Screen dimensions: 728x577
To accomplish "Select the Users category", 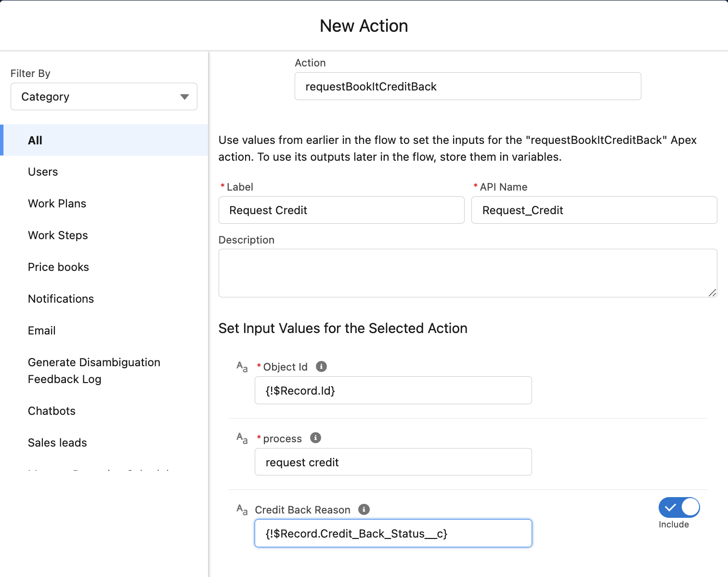I will click(43, 172).
